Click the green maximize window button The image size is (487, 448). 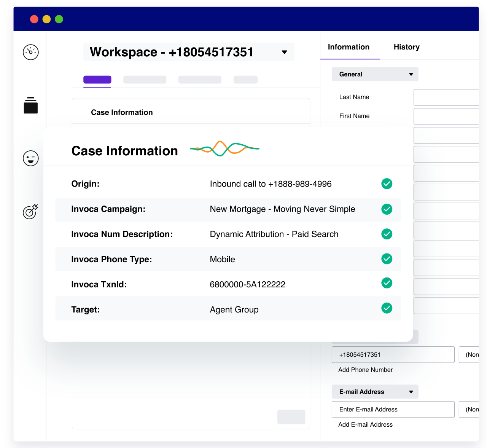pos(59,19)
